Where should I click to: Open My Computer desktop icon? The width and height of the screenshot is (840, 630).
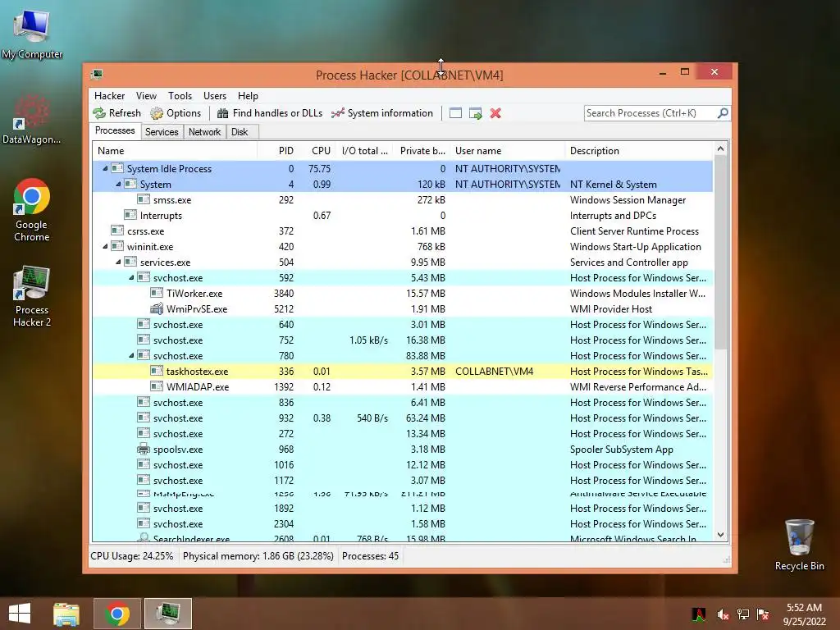tap(32, 34)
